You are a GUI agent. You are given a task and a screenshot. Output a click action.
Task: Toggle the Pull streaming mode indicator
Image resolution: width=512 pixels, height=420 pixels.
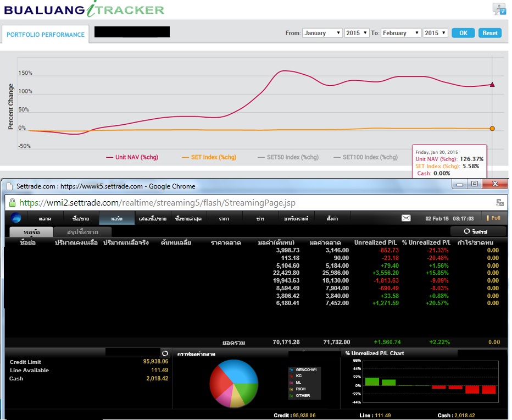(493, 218)
